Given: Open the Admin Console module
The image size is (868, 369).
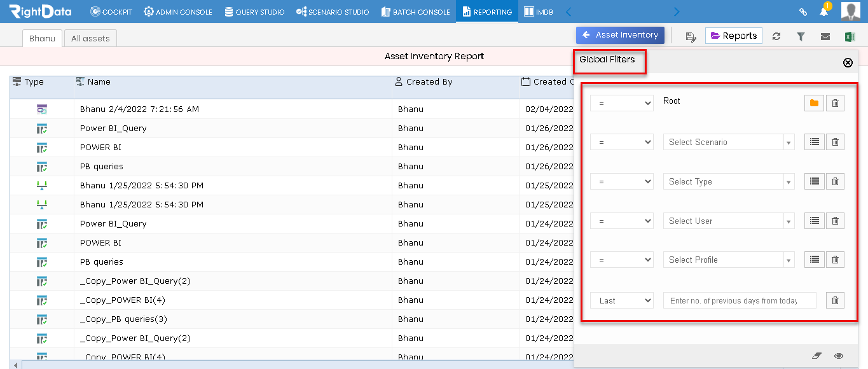Looking at the screenshot, I should (x=178, y=11).
